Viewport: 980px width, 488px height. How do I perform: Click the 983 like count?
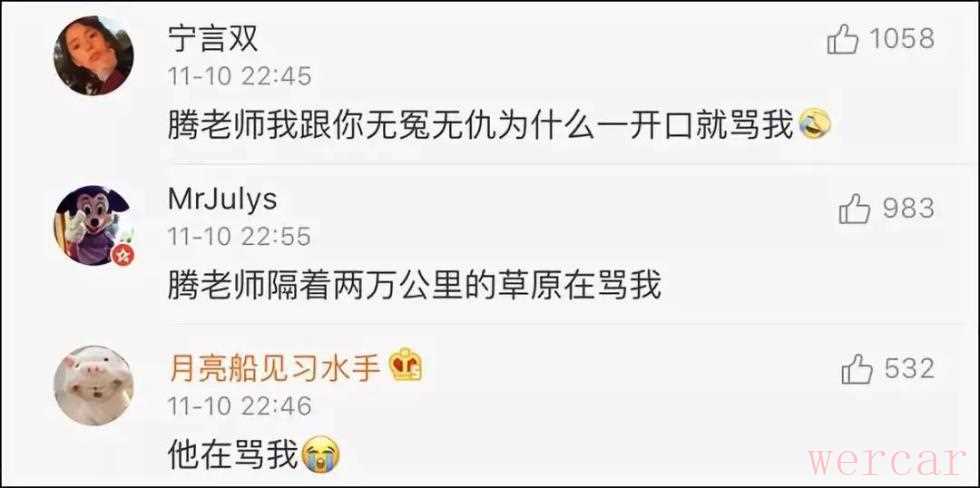(908, 209)
